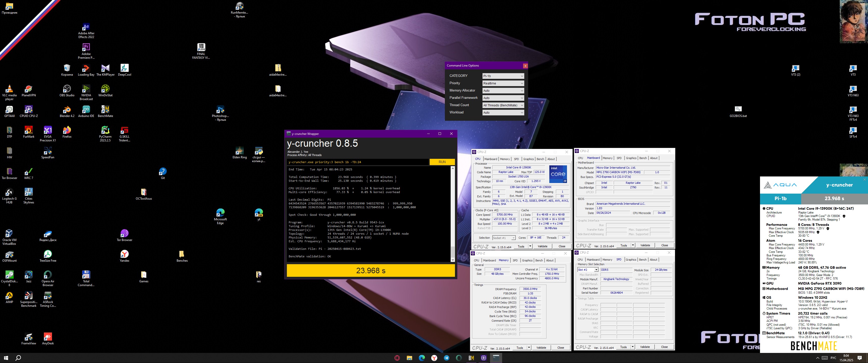
Task: Open the GO2BIOS.bat file icon
Action: click(x=738, y=111)
